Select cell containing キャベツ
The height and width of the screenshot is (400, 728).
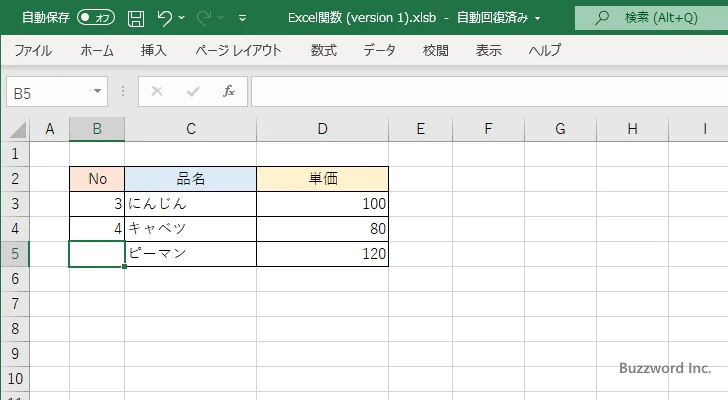[x=191, y=229]
